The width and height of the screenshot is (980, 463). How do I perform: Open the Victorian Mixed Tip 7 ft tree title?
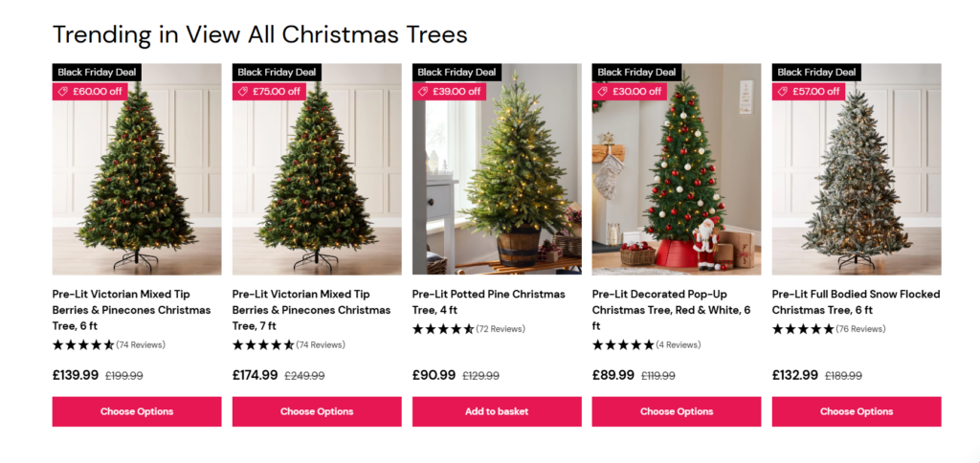point(311,310)
